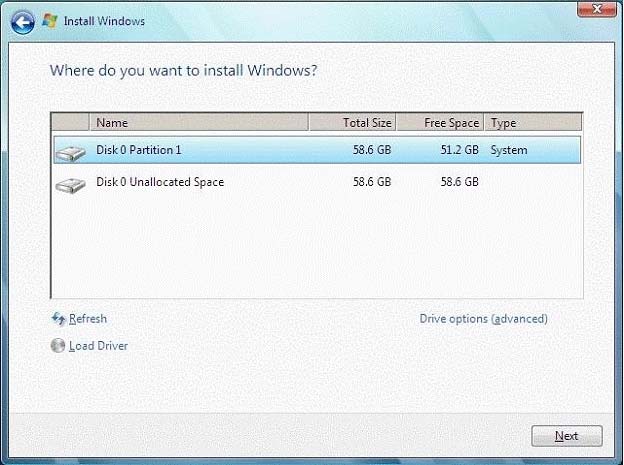The width and height of the screenshot is (624, 465).
Task: Sort by the Type column header
Action: pyautogui.click(x=533, y=123)
